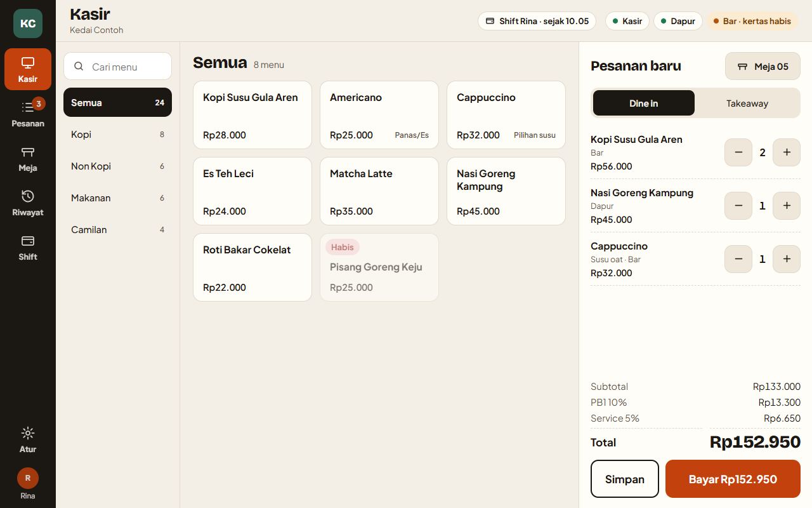Go to Meja table view

point(28,158)
